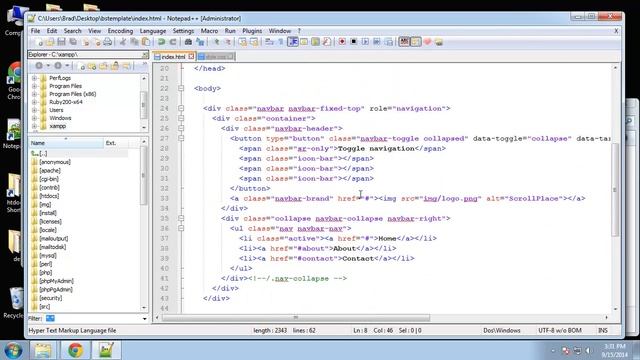Image resolution: width=640 pixels, height=360 pixels.
Task: Click the Playback macro icon
Action: click(x=365, y=42)
